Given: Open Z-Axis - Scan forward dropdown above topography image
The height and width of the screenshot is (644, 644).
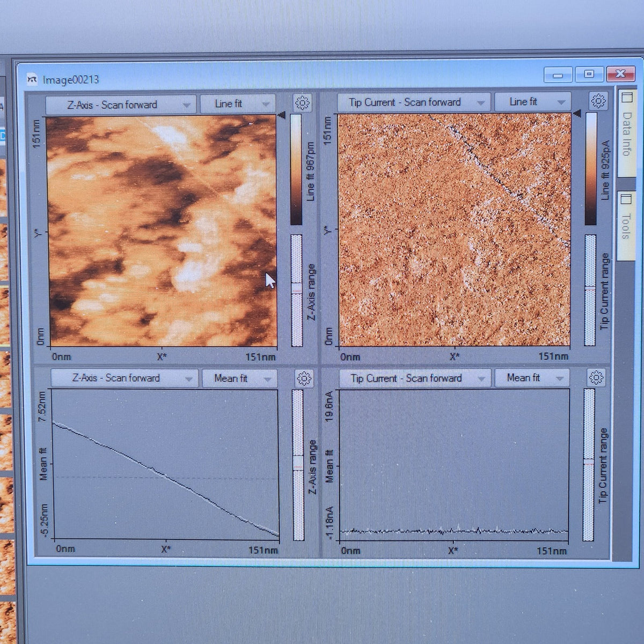Looking at the screenshot, I should (121, 105).
